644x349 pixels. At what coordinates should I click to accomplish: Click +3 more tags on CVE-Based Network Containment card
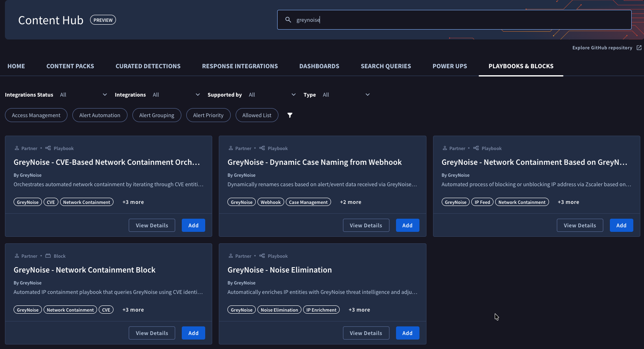coord(133,202)
